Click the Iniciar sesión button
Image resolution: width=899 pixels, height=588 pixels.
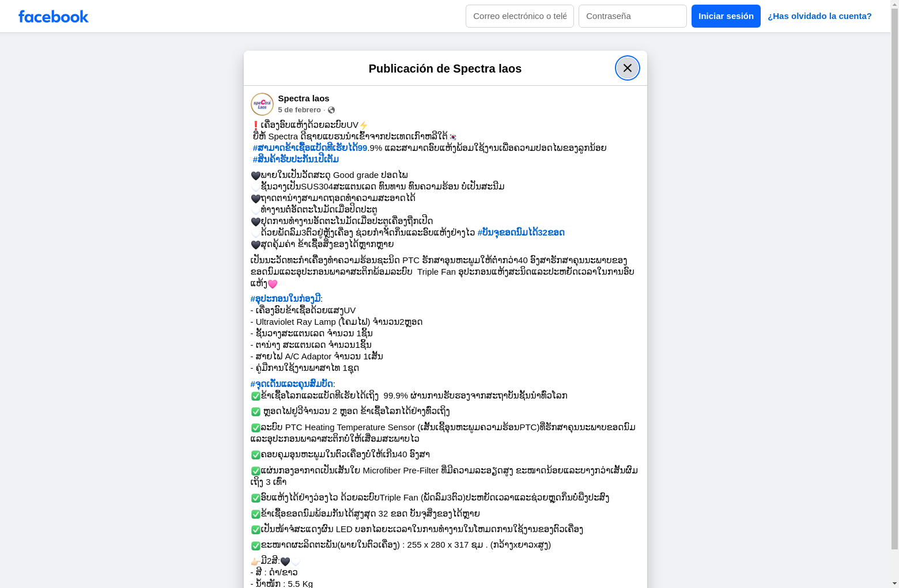(726, 16)
